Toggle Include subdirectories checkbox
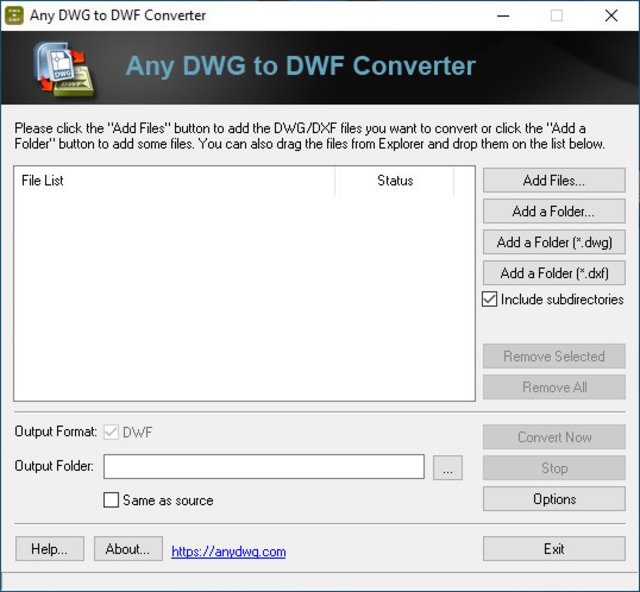This screenshot has width=640, height=592. [489, 299]
